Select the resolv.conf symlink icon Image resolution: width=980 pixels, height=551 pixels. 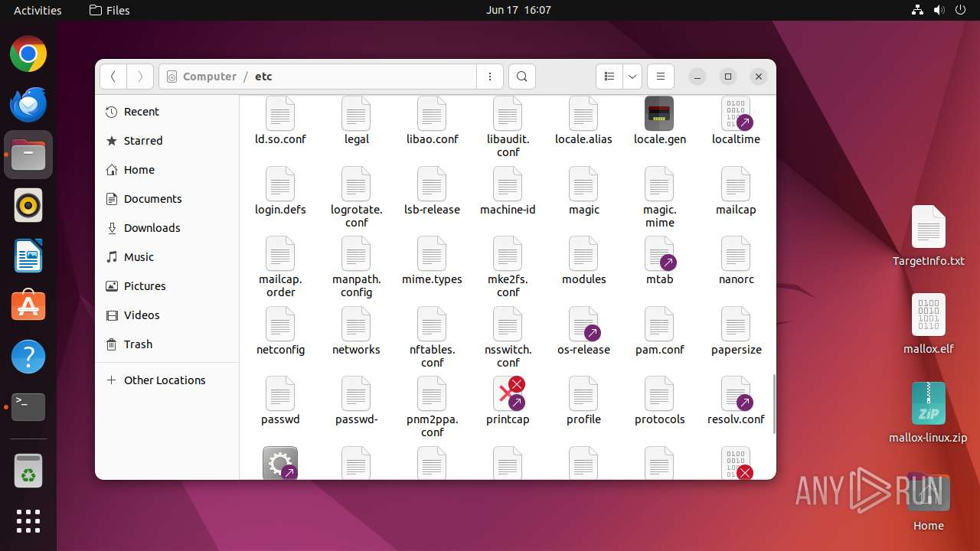[x=736, y=393]
